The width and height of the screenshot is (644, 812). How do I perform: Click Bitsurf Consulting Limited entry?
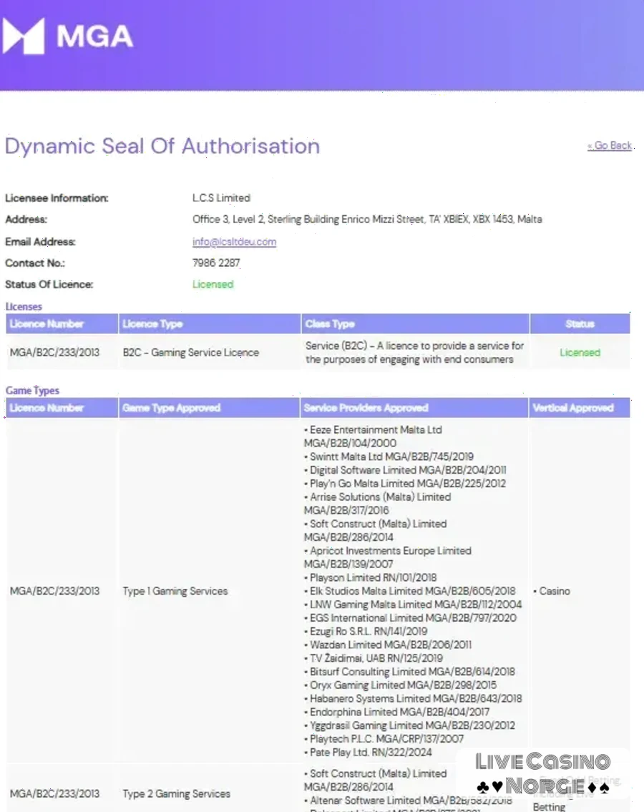(410, 672)
